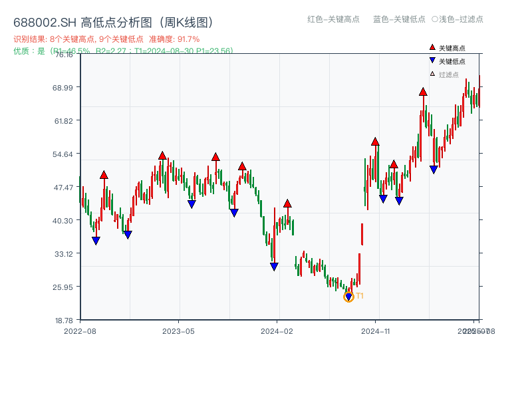Click the 蓝色-关键低点 header label
This screenshot has height=399, width=532.
[399, 19]
